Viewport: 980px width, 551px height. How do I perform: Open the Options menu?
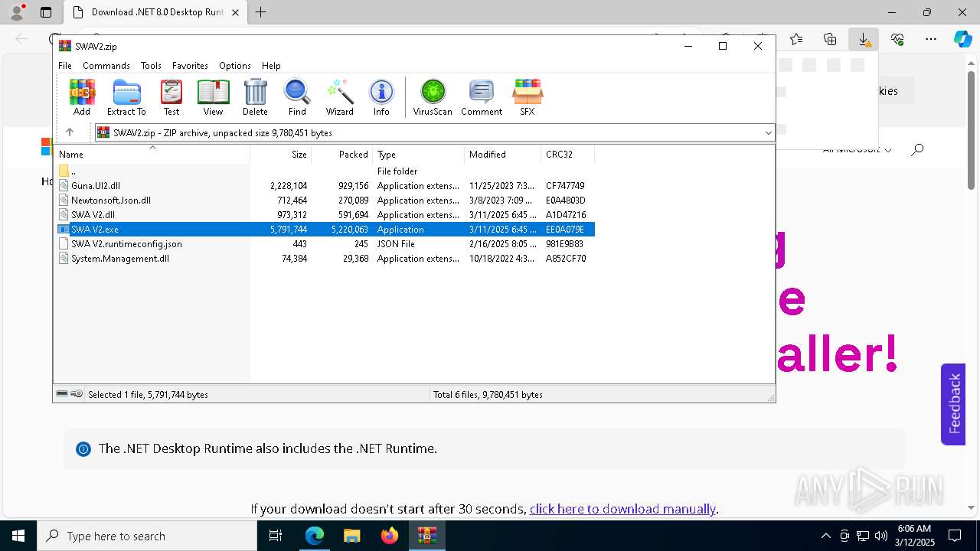click(235, 66)
